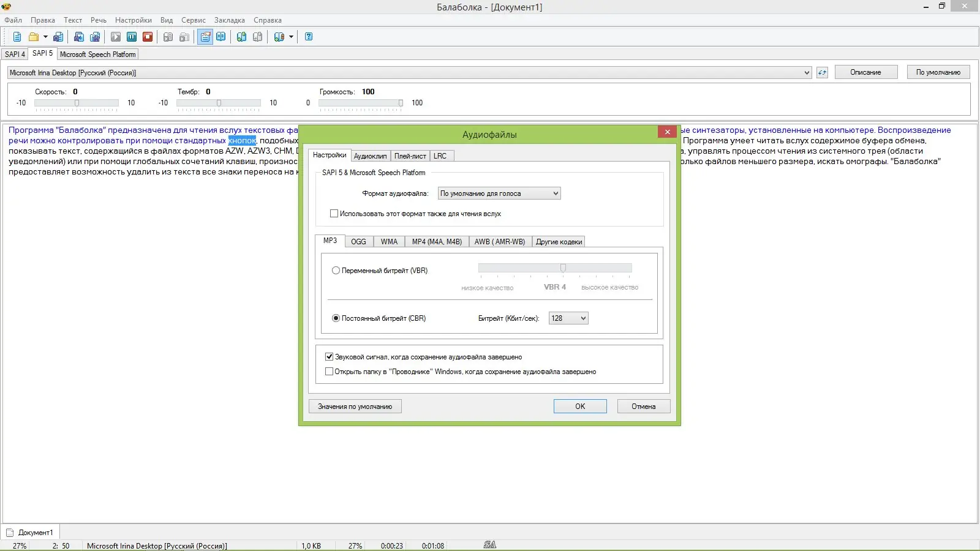Close the Аудиофайлы dialog with red X
Viewport: 980px width, 551px height.
pyautogui.click(x=667, y=132)
